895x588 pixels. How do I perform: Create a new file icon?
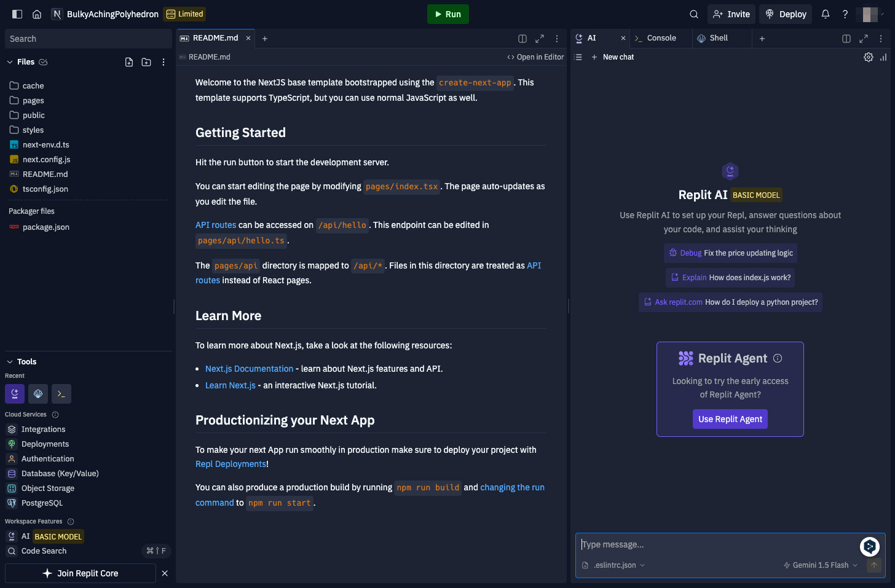pyautogui.click(x=129, y=62)
